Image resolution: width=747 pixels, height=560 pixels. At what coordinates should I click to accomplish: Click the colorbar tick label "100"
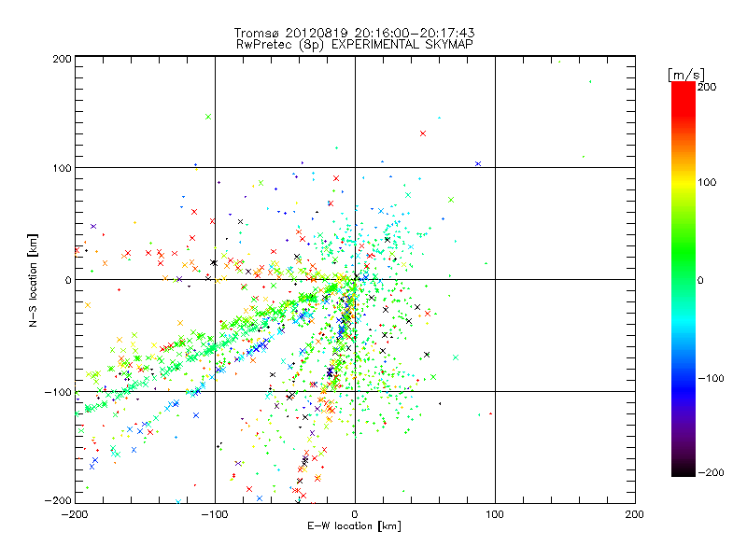pyautogui.click(x=707, y=182)
